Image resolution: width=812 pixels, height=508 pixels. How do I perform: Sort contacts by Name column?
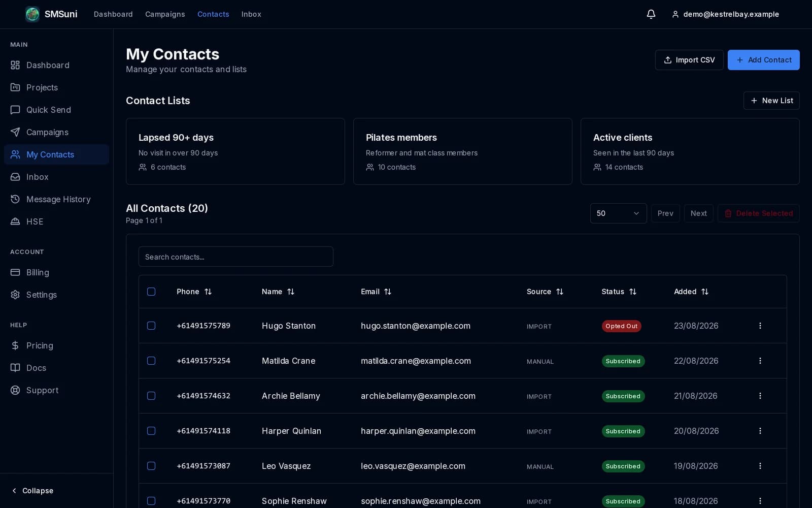278,292
